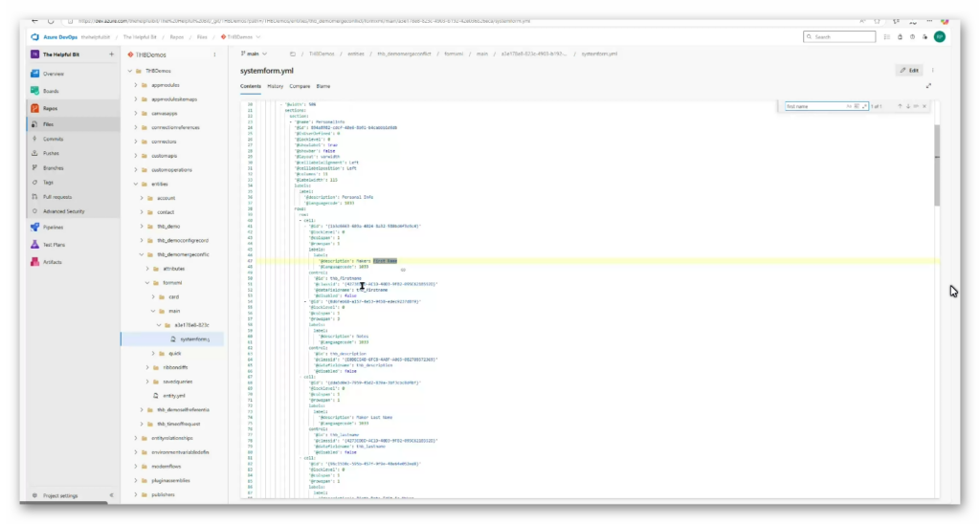Open the main branch dropdown
980x524 pixels.
point(254,54)
